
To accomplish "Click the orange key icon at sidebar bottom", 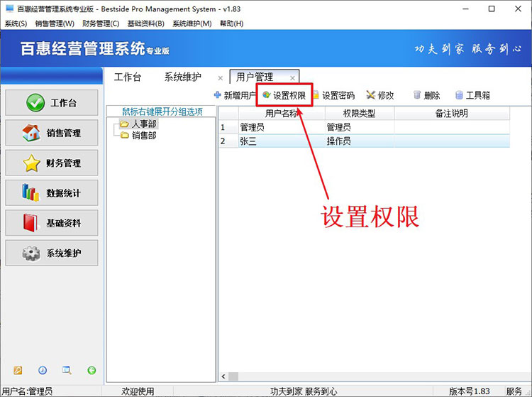I will point(18,370).
